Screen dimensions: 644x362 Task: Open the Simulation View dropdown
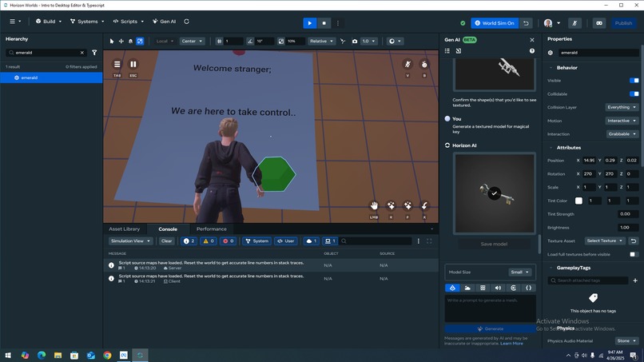point(130,241)
